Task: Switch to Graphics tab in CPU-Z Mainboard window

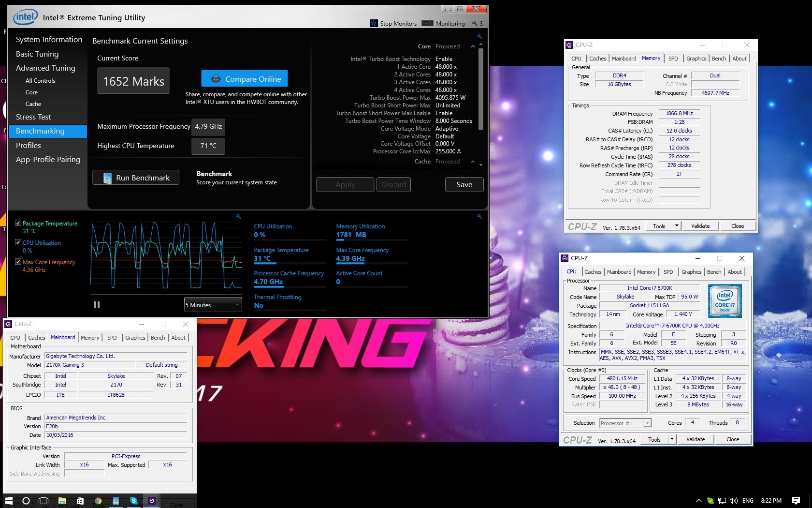Action: (x=135, y=338)
